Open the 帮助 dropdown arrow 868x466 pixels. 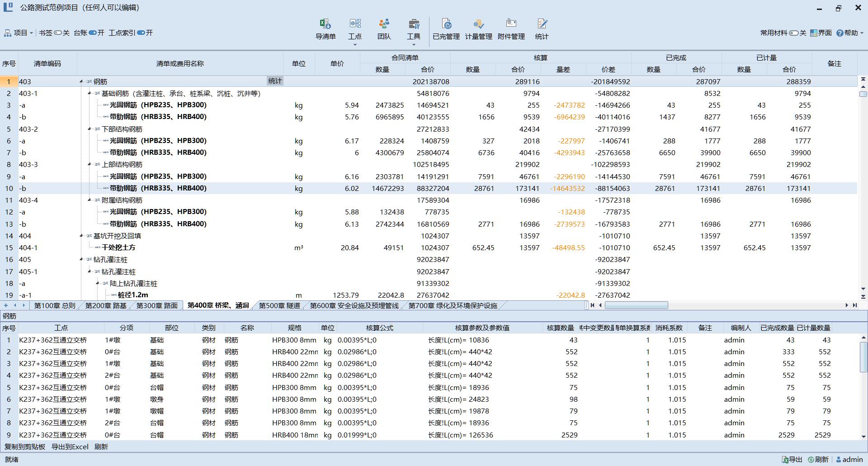[x=862, y=33]
